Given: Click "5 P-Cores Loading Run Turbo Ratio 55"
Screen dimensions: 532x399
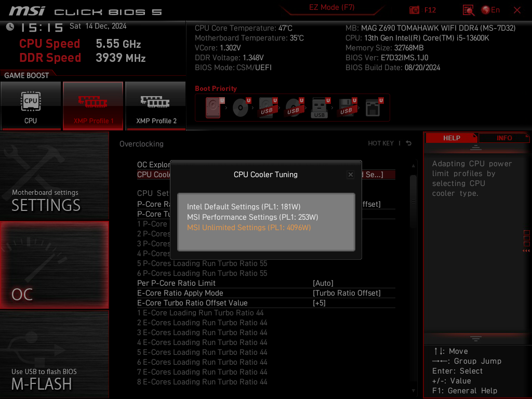Looking at the screenshot, I should [202, 263].
